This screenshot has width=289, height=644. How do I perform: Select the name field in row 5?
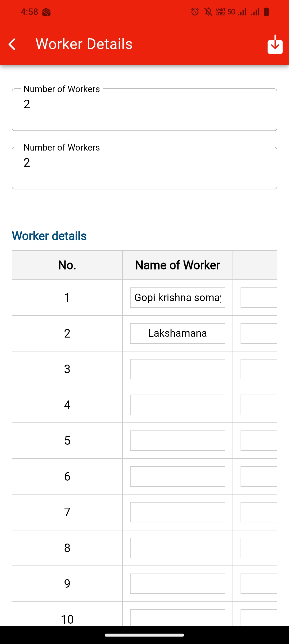177,441
